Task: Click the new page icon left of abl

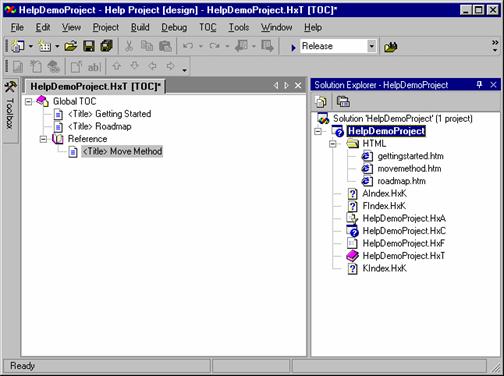Action: (x=76, y=67)
